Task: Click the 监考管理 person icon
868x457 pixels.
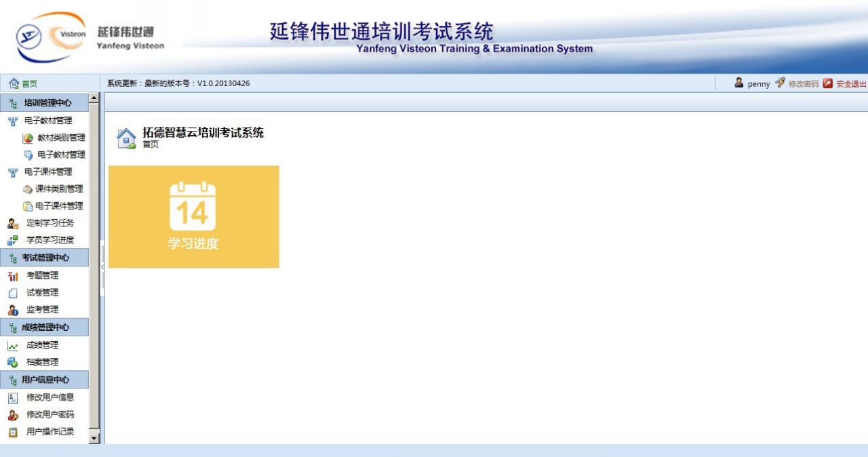Action: (13, 310)
